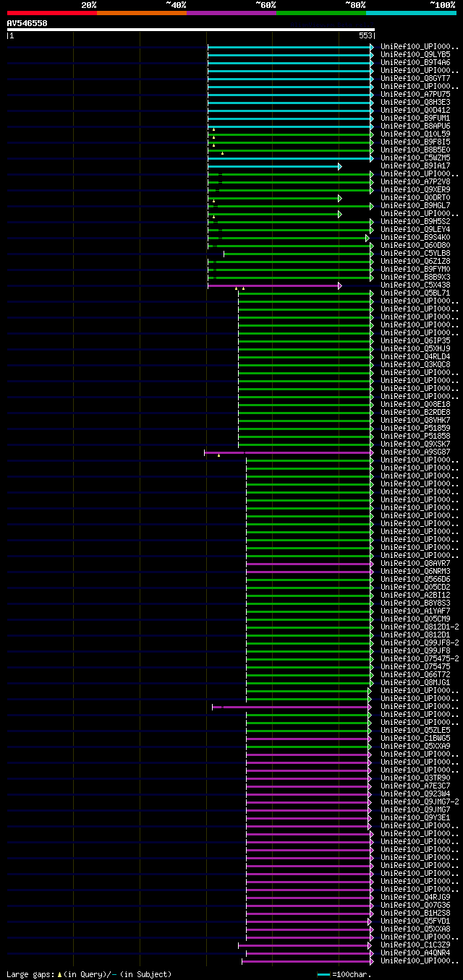Open hit UniRef100_A2BI12
The height and width of the screenshot is (980, 463).
[x=416, y=595]
